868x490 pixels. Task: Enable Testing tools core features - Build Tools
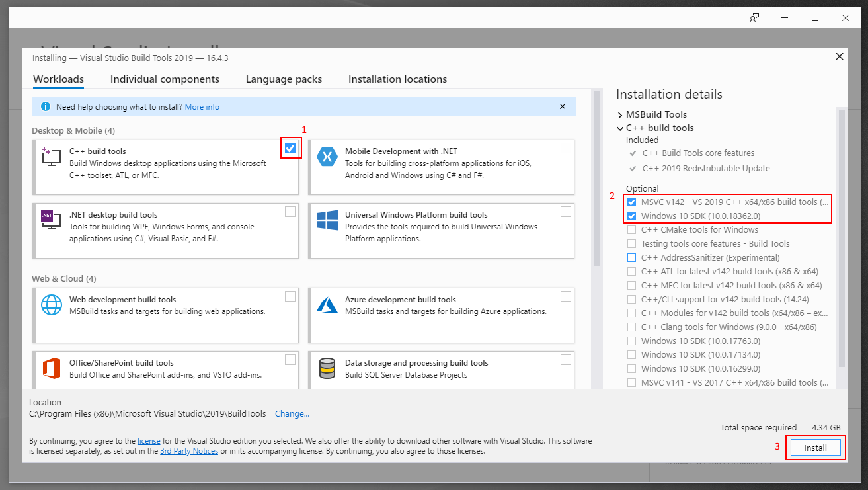click(632, 244)
